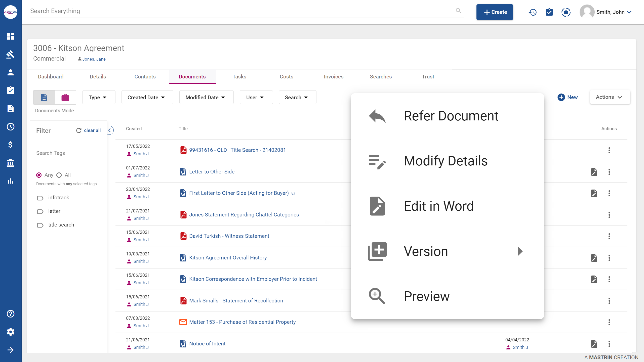Image resolution: width=644 pixels, height=362 pixels.
Task: Open the Type filter dropdown
Action: coord(97,97)
